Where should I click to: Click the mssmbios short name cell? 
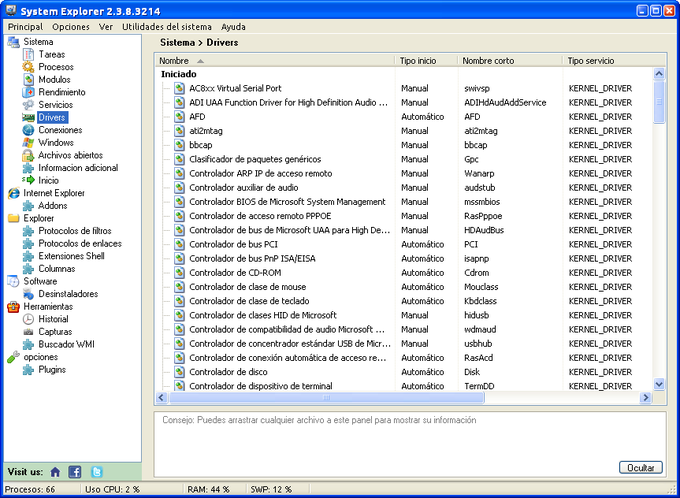point(482,202)
